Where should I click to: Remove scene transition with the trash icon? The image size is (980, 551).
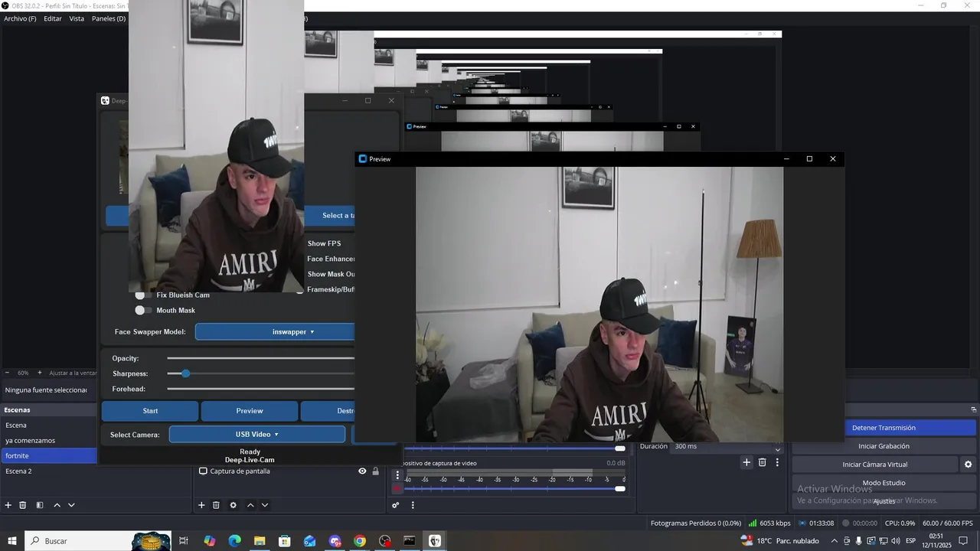pos(762,462)
